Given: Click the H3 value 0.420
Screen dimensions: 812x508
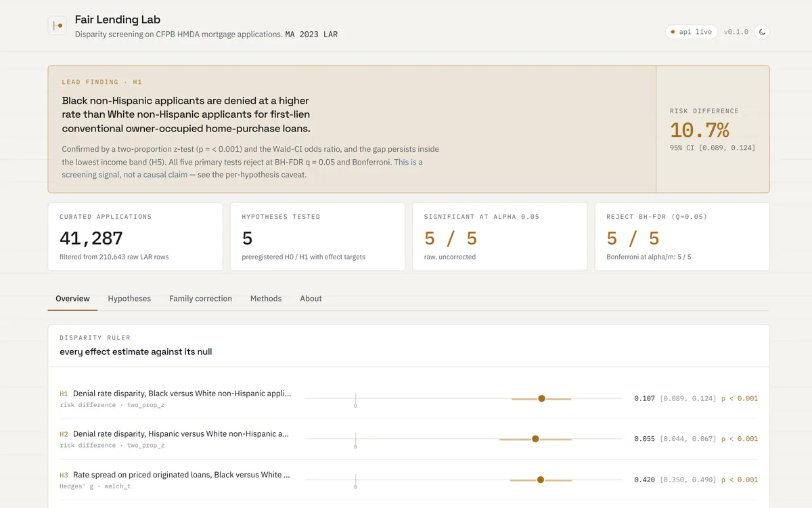Looking at the screenshot, I should point(644,480).
